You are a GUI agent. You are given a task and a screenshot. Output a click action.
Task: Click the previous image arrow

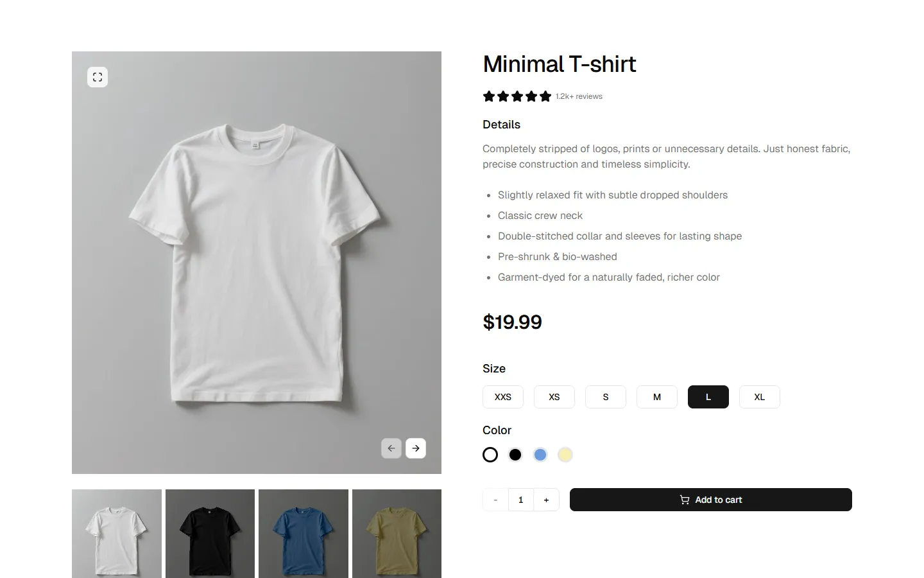coord(391,448)
